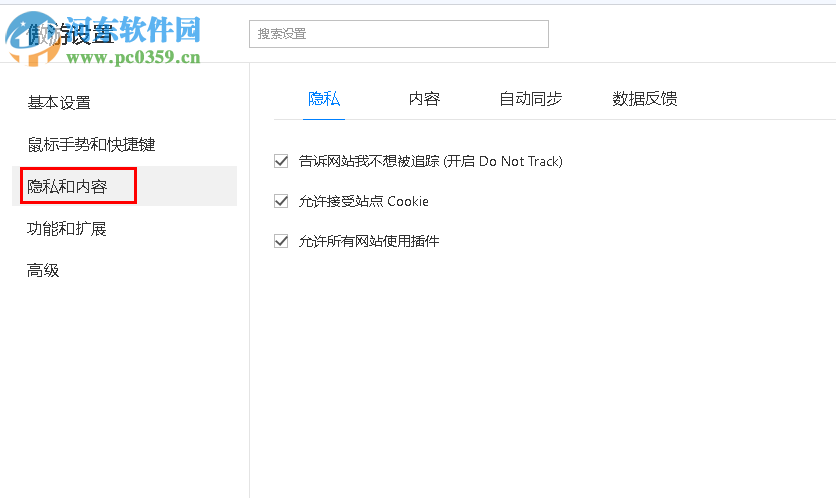Toggle the Do Not Track checkbox
This screenshot has width=836, height=498.
[281, 161]
